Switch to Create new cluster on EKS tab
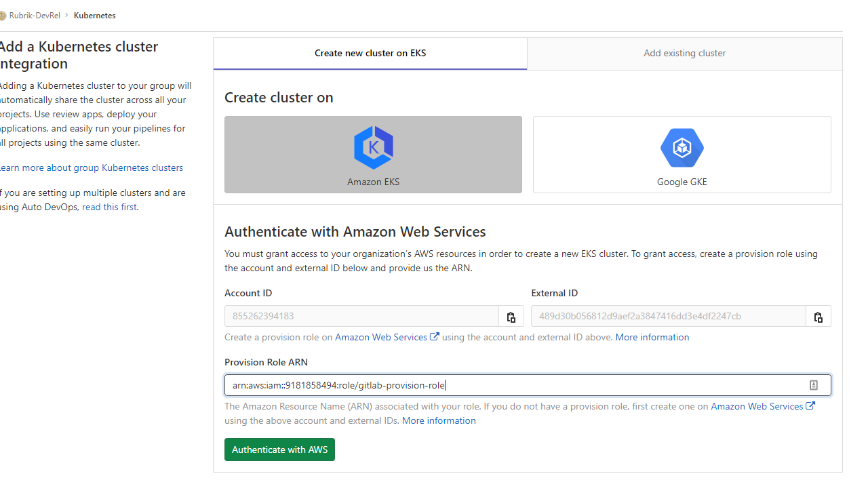This screenshot has width=868, height=497. click(x=370, y=54)
